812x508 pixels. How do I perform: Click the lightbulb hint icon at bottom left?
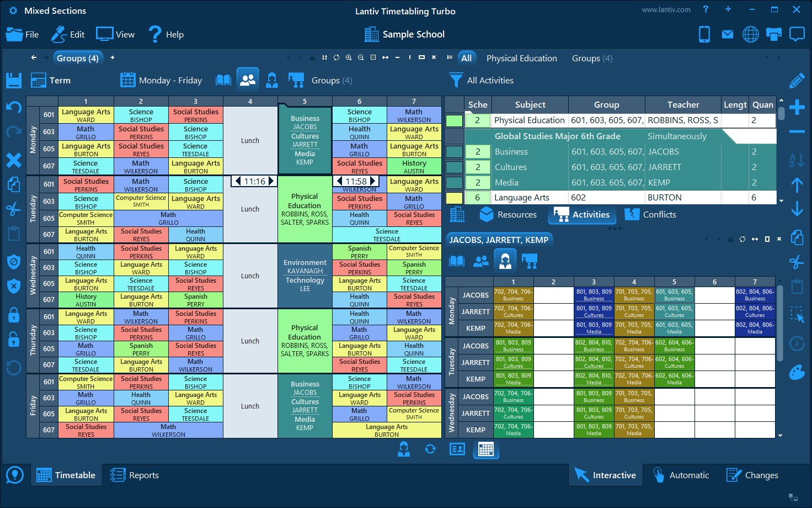tap(15, 475)
